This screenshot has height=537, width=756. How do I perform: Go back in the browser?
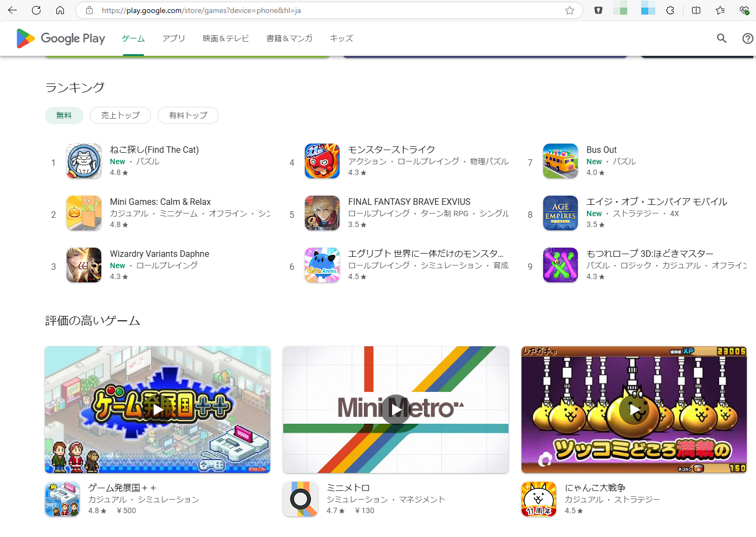pos(12,10)
